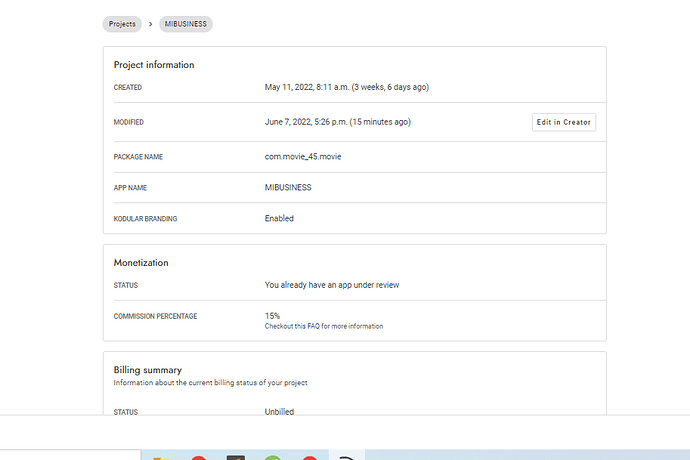Click 'You already have an app under review'

click(x=332, y=285)
